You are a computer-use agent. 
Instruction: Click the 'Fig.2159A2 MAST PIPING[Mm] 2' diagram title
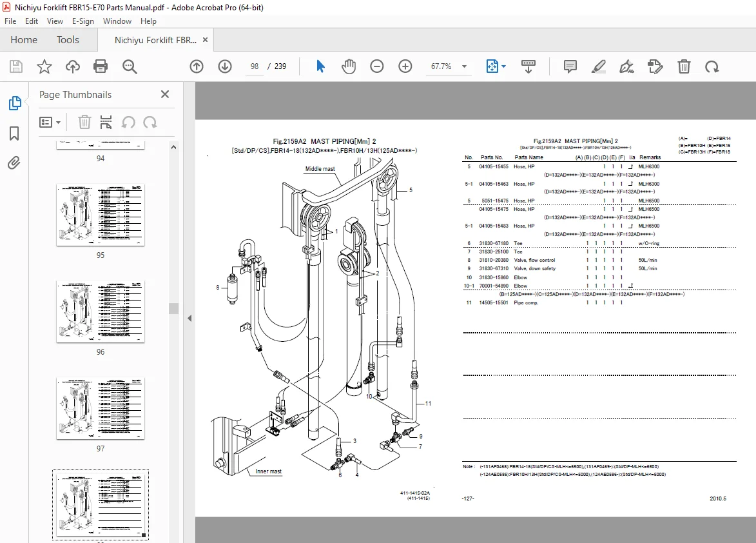(324, 141)
